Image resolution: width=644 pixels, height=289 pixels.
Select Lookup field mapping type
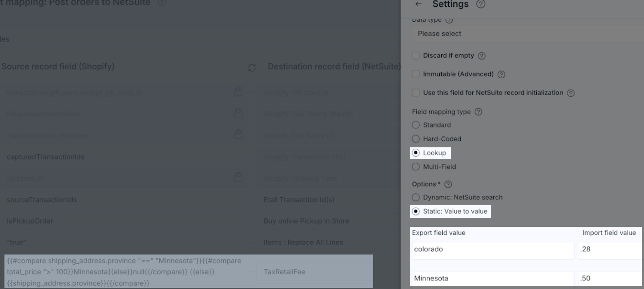pos(416,153)
